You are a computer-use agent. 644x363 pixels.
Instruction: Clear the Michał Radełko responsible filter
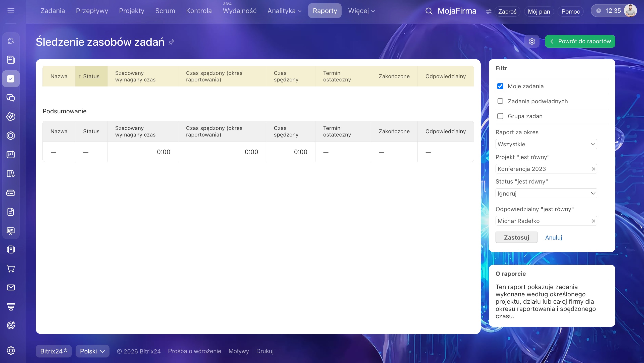(594, 221)
